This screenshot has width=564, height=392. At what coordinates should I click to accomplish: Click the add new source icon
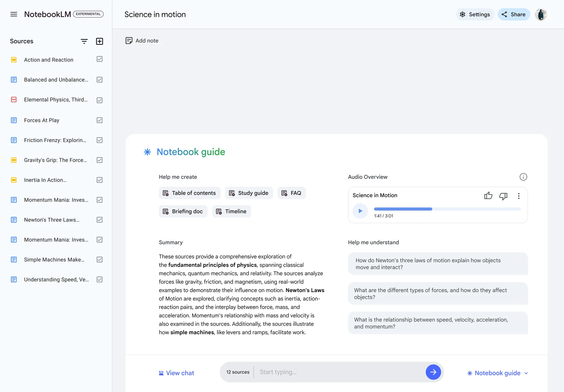(x=100, y=41)
